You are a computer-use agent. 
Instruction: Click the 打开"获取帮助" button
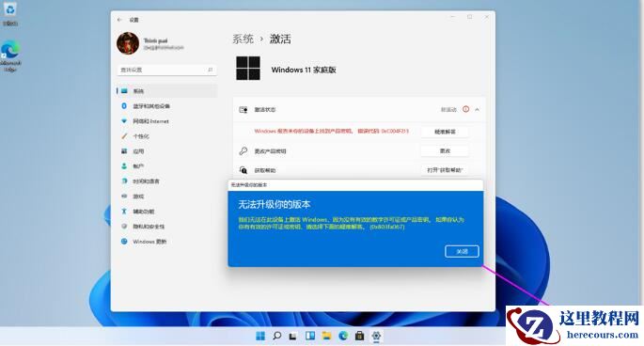coord(445,170)
